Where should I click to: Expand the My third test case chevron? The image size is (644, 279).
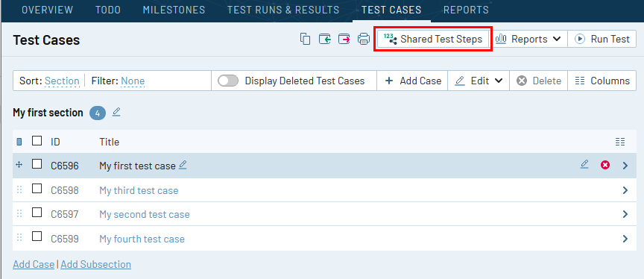(x=625, y=190)
